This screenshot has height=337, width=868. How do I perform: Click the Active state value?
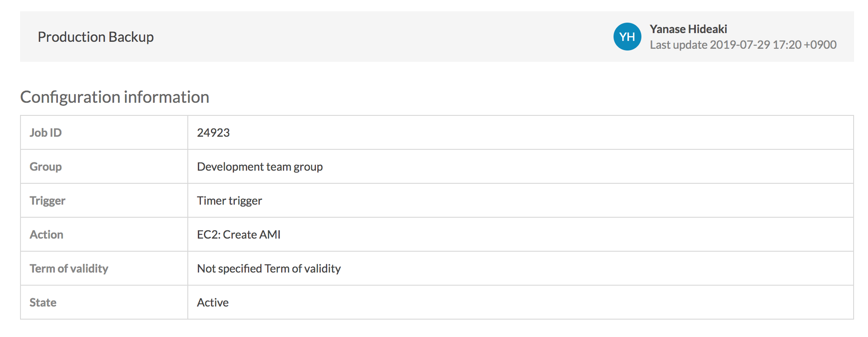point(213,303)
